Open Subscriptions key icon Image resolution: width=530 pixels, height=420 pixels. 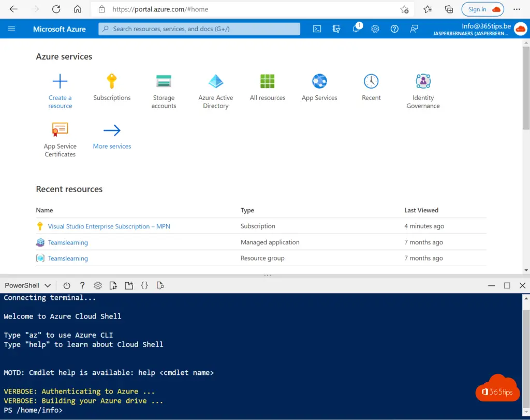coord(112,81)
